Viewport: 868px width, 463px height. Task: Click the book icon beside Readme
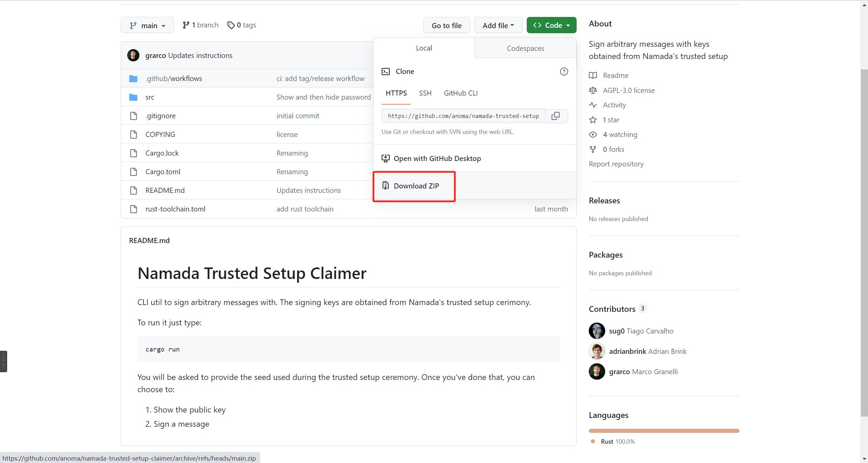[x=593, y=76]
